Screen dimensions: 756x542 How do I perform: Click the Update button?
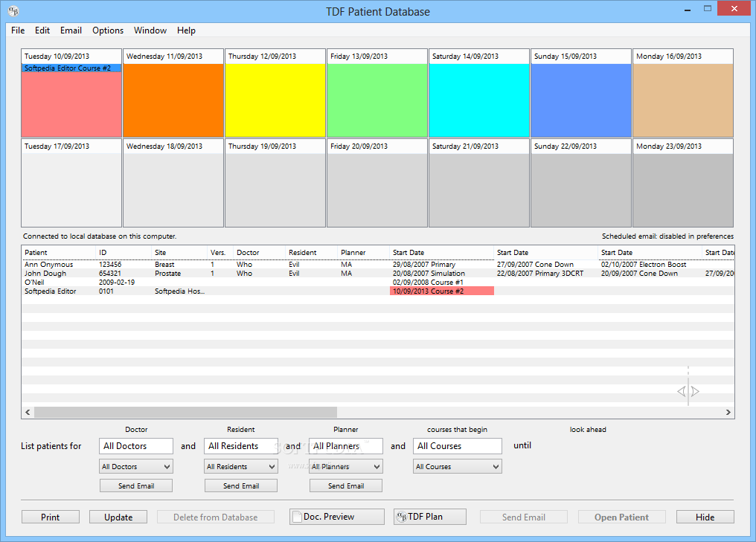click(118, 517)
